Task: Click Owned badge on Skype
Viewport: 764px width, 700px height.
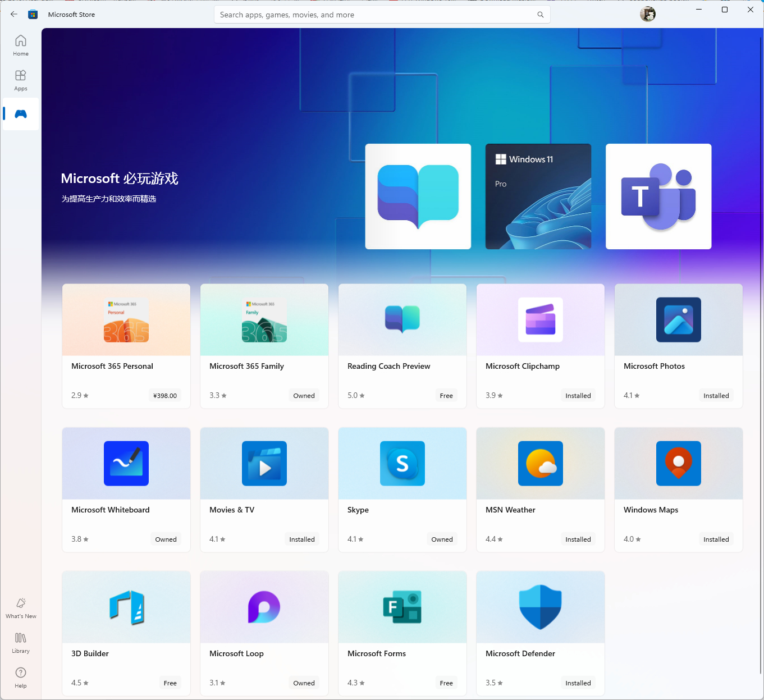Action: pos(442,539)
